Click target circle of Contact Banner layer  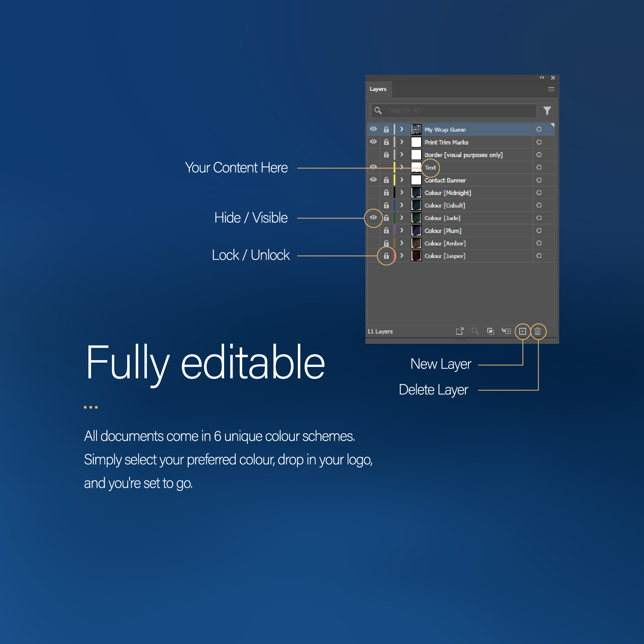coord(539,180)
